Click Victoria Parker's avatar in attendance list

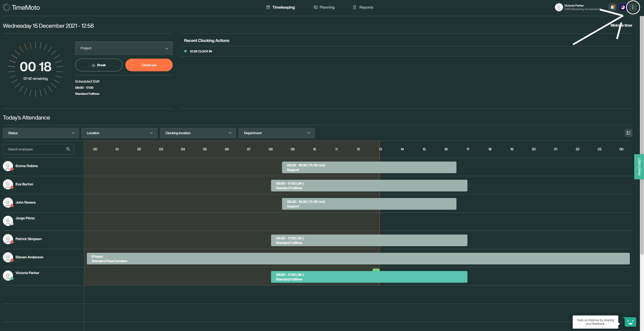click(8, 275)
